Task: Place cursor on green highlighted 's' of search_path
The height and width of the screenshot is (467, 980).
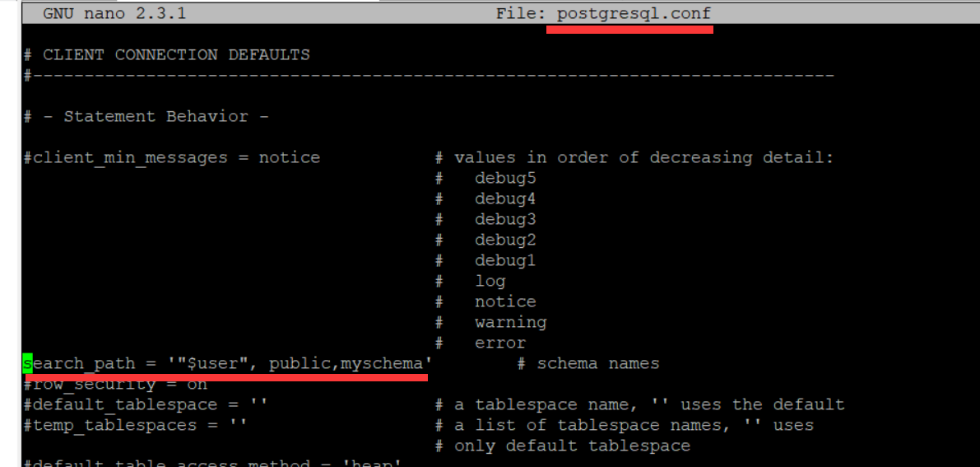Action: [27, 363]
